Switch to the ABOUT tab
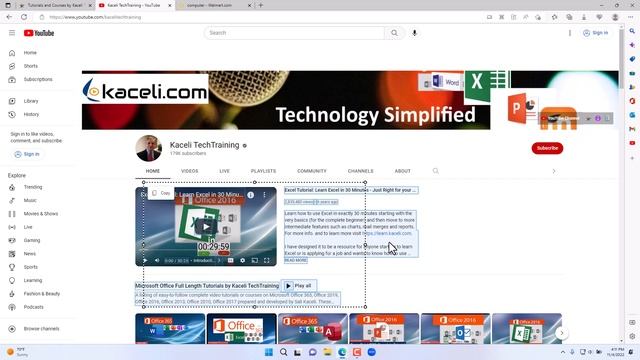 click(x=402, y=171)
